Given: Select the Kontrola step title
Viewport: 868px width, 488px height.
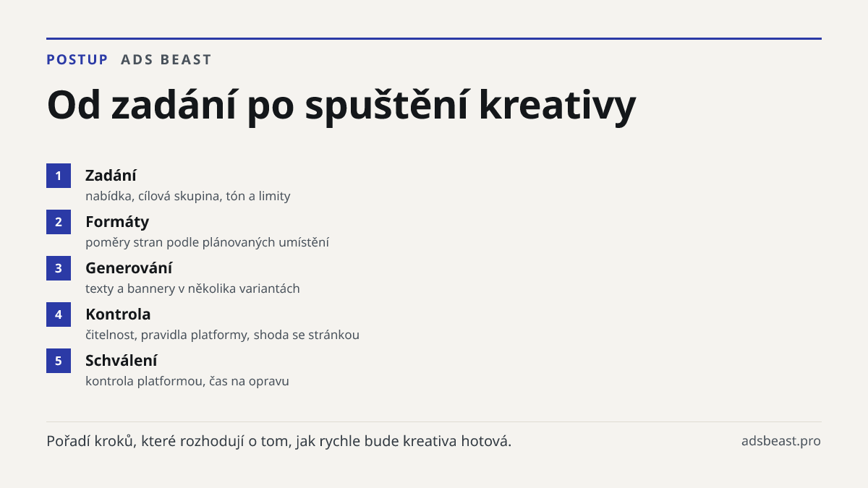Looking at the screenshot, I should (x=118, y=314).
